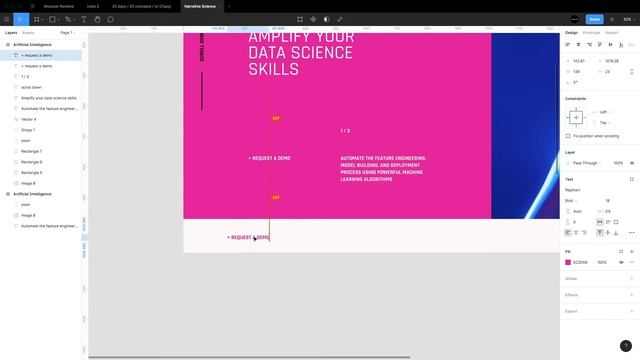Switch to the Prototype tab
The width and height of the screenshot is (640, 360).
(591, 33)
